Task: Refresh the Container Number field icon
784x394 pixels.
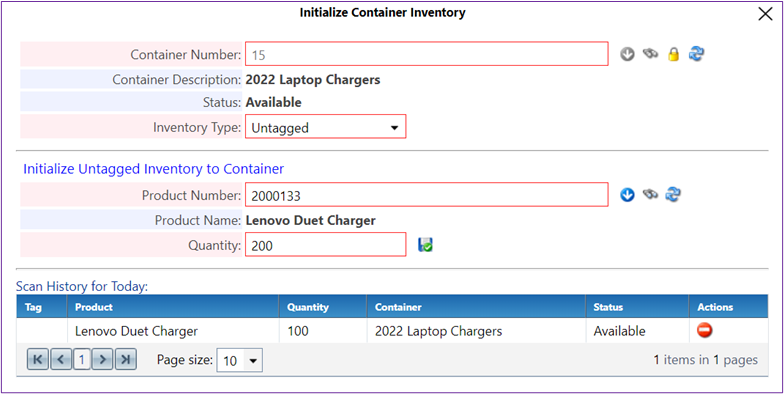Action: pyautogui.click(x=696, y=54)
